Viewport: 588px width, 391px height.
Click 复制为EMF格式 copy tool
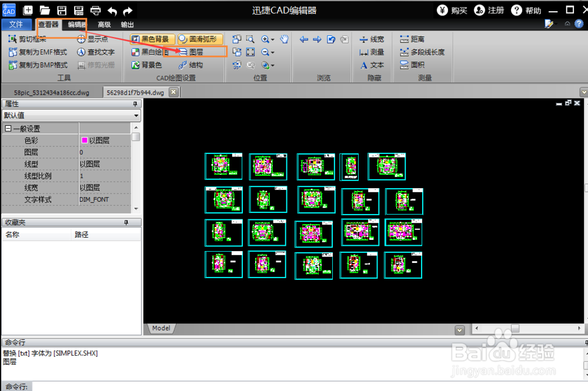pos(38,52)
